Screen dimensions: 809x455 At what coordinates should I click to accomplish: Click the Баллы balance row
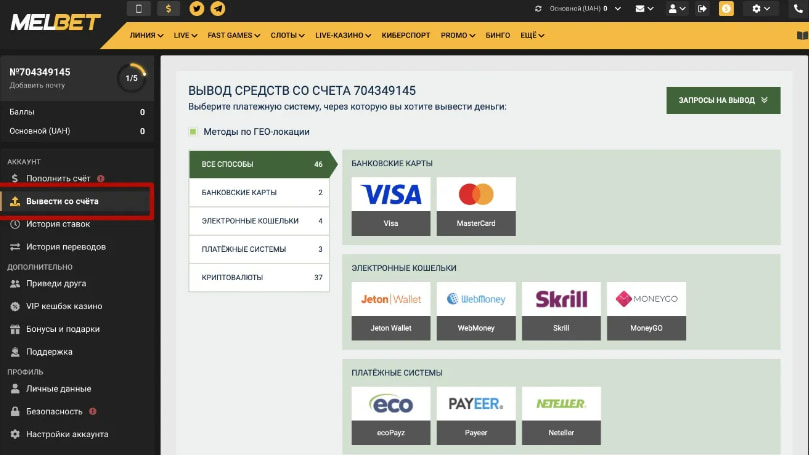point(77,111)
